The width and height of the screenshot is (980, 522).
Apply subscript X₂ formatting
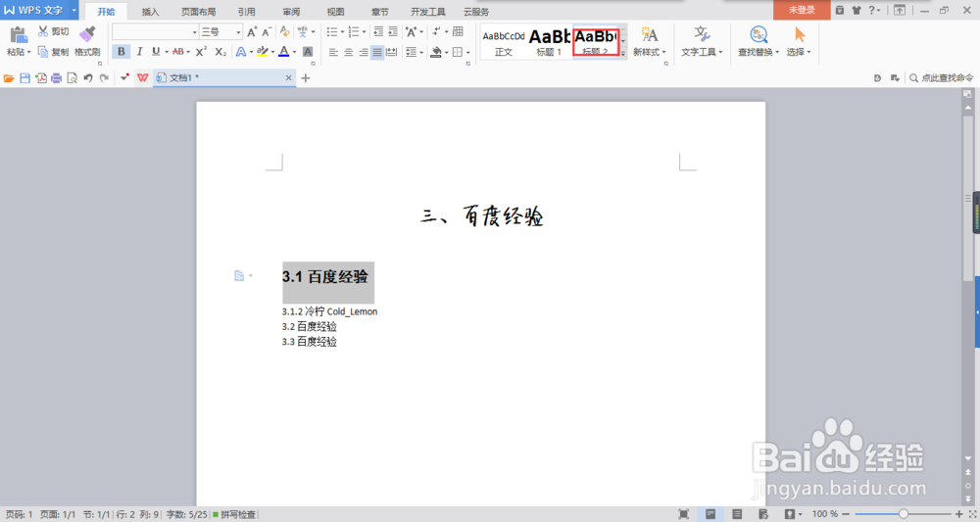click(x=220, y=52)
